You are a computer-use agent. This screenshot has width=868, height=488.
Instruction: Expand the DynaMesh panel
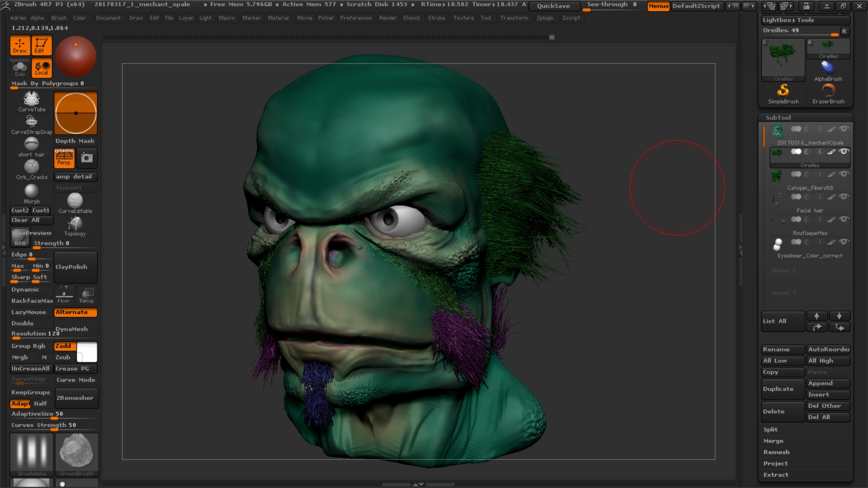(75, 329)
